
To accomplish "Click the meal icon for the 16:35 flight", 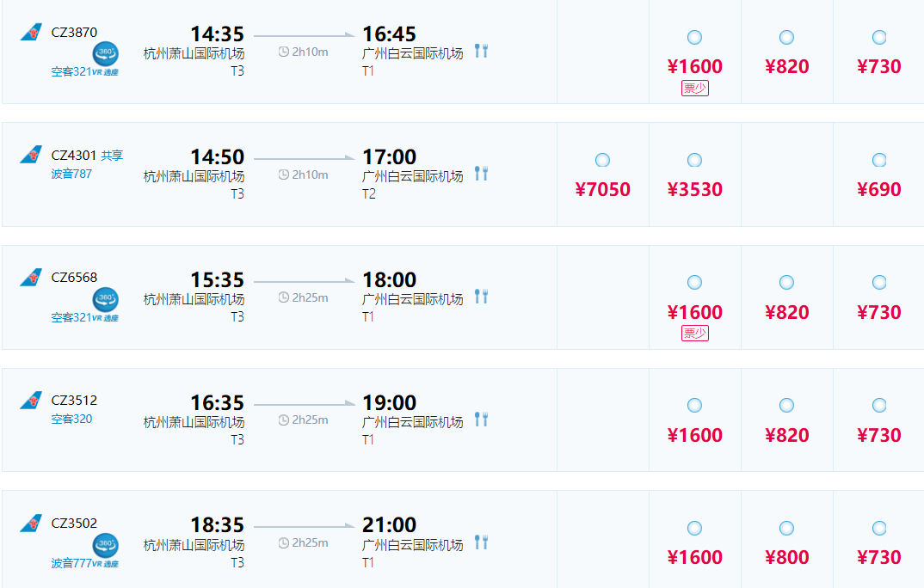I will pyautogui.click(x=481, y=419).
